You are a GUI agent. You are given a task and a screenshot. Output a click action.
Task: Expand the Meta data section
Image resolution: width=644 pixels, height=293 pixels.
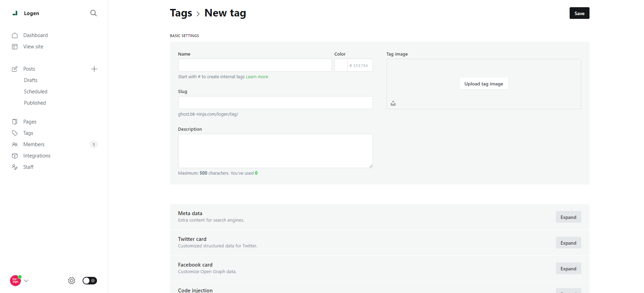(x=568, y=217)
